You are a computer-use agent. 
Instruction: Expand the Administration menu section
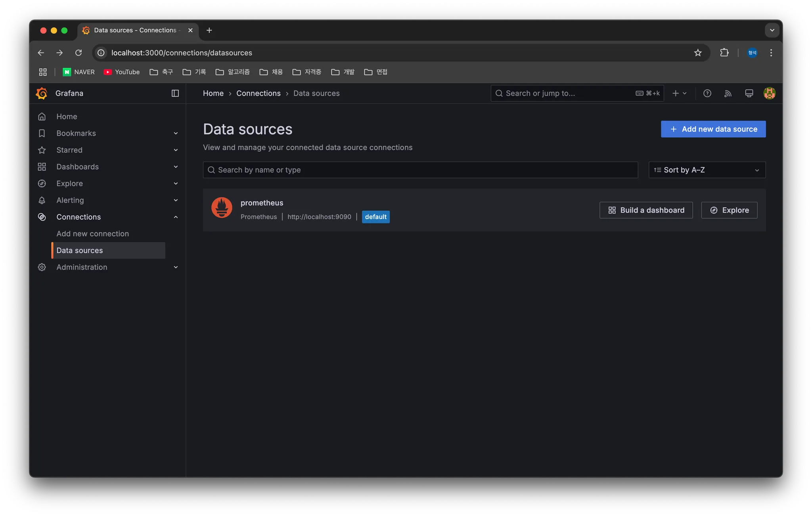176,267
